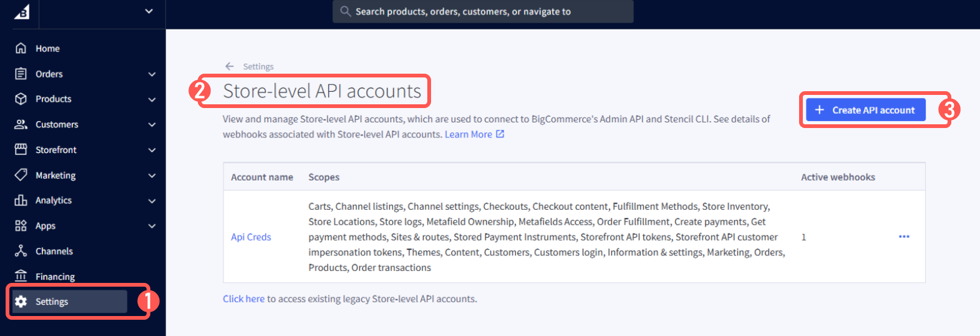Select the Active webhooks column header
Screen dimensions: 980x336
[x=838, y=177]
